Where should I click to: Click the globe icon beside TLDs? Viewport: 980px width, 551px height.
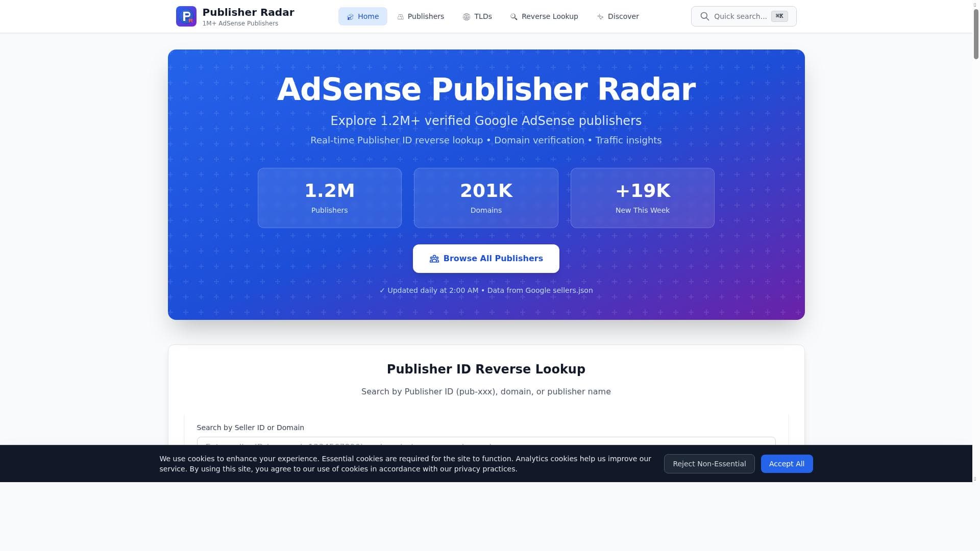click(467, 17)
